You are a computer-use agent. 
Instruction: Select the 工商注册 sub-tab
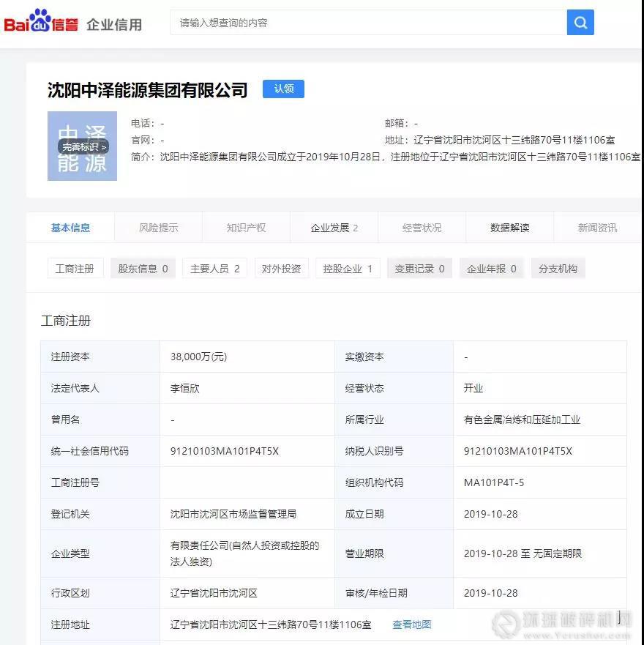(75, 269)
